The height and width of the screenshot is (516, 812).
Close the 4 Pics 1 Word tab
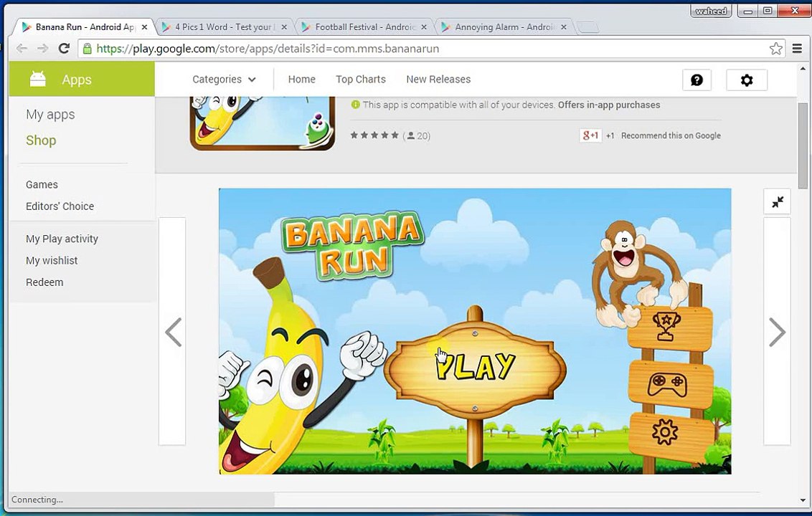coord(284,27)
